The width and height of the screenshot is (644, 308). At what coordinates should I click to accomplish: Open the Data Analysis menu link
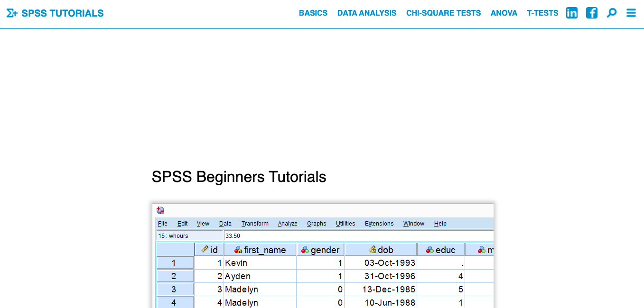pyautogui.click(x=367, y=13)
